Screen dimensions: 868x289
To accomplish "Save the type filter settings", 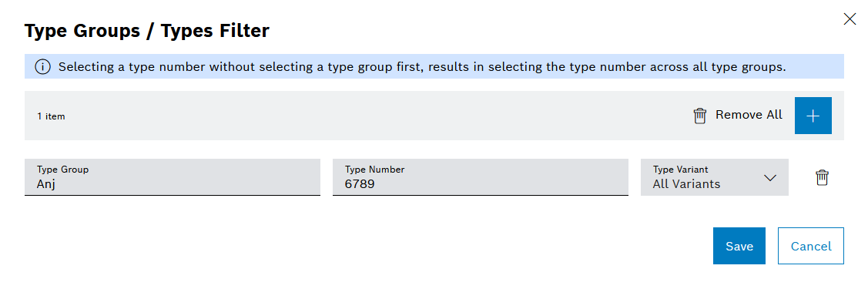I will [x=739, y=246].
